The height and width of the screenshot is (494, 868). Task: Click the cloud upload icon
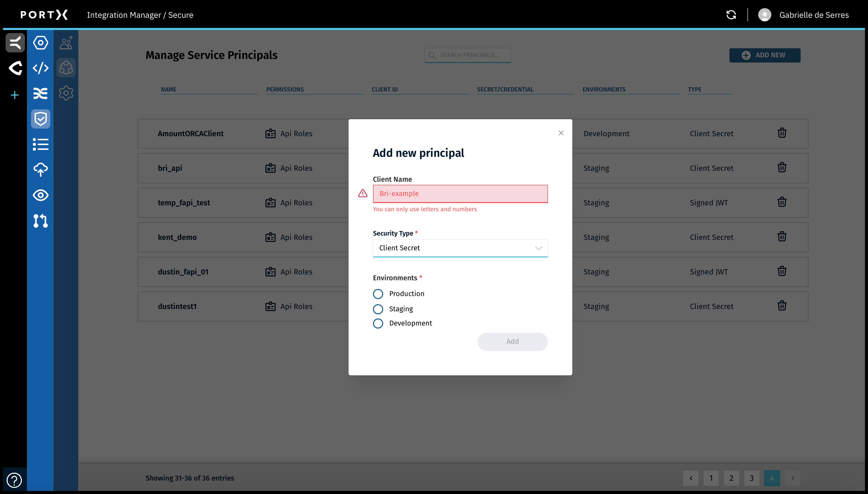point(40,170)
